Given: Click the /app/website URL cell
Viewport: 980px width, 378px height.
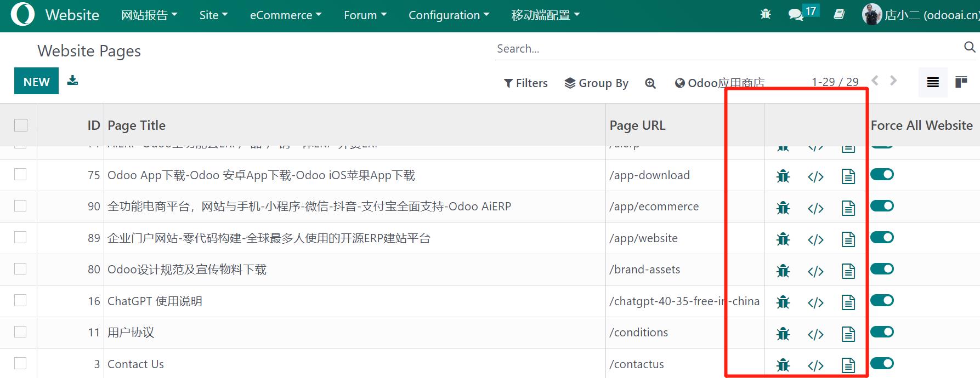Looking at the screenshot, I should [644, 238].
